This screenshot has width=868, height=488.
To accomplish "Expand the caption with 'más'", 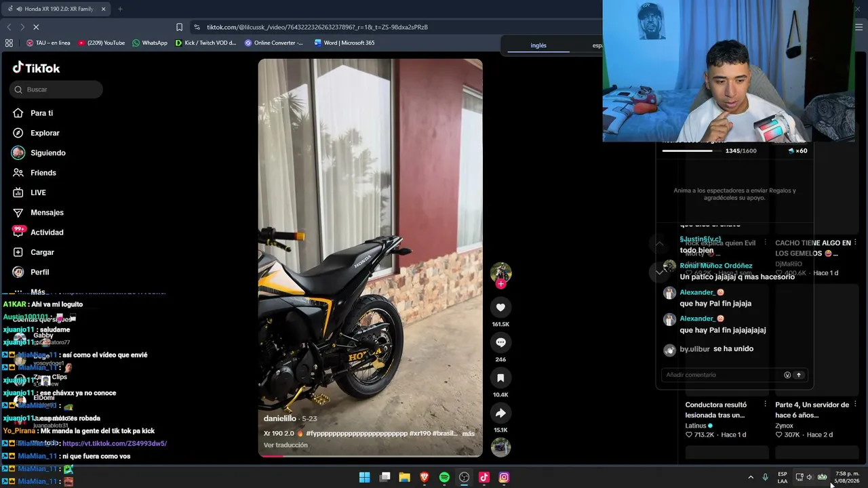I will click(469, 434).
